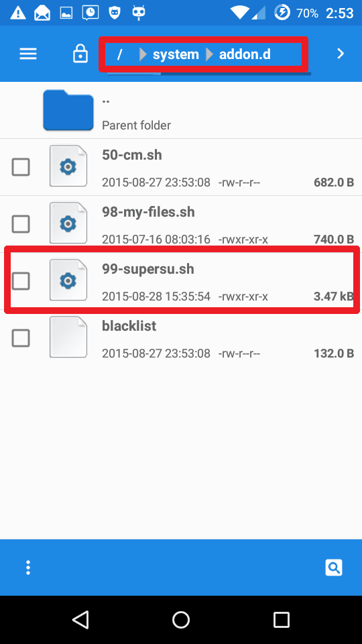This screenshot has width=362, height=644.
Task: Expand the right chevron in path bar
Action: click(x=341, y=54)
